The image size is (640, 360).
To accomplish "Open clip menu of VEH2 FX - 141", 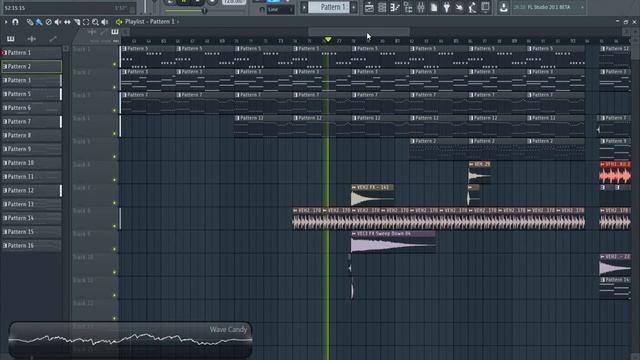I will (354, 187).
